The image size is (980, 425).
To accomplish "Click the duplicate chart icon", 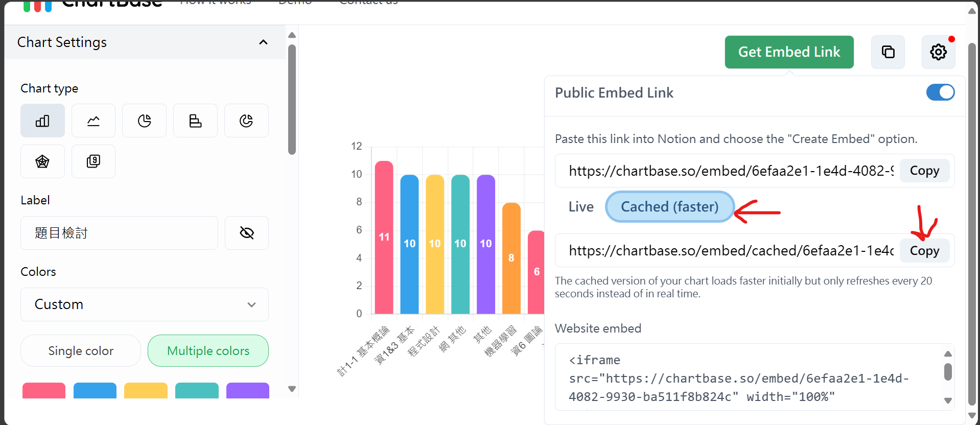I will 888,52.
